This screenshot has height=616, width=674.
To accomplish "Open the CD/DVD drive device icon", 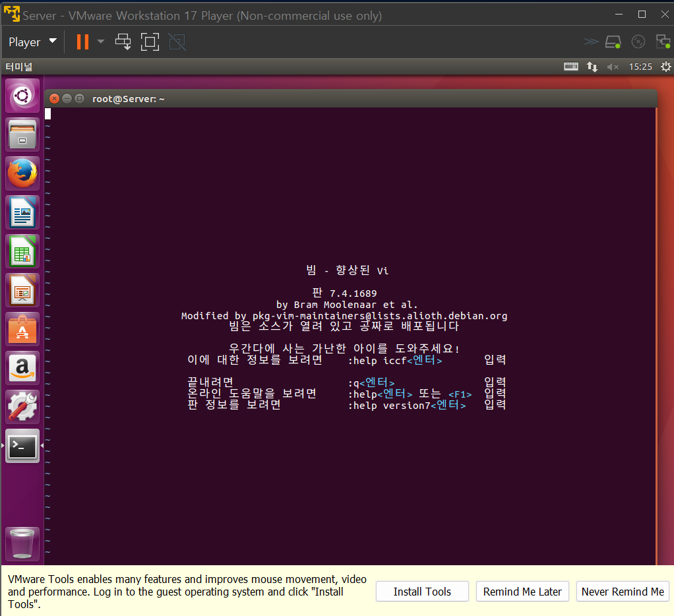I will pyautogui.click(x=638, y=42).
